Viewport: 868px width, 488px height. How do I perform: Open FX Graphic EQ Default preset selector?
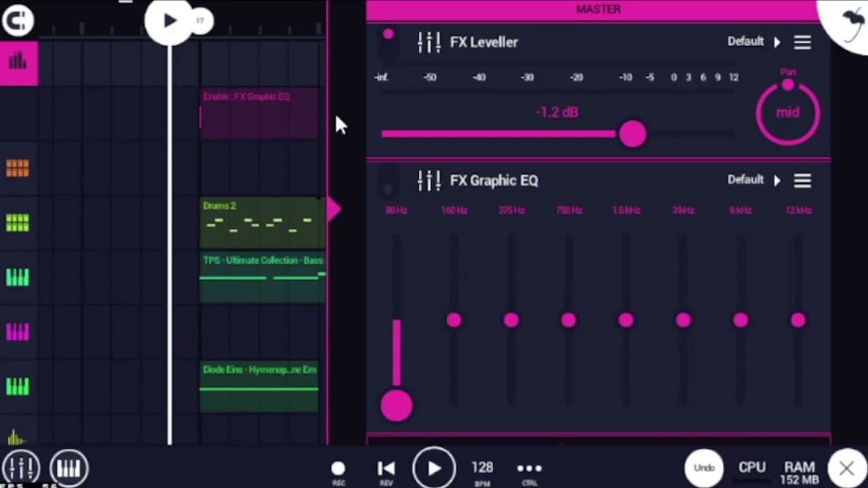tap(745, 180)
